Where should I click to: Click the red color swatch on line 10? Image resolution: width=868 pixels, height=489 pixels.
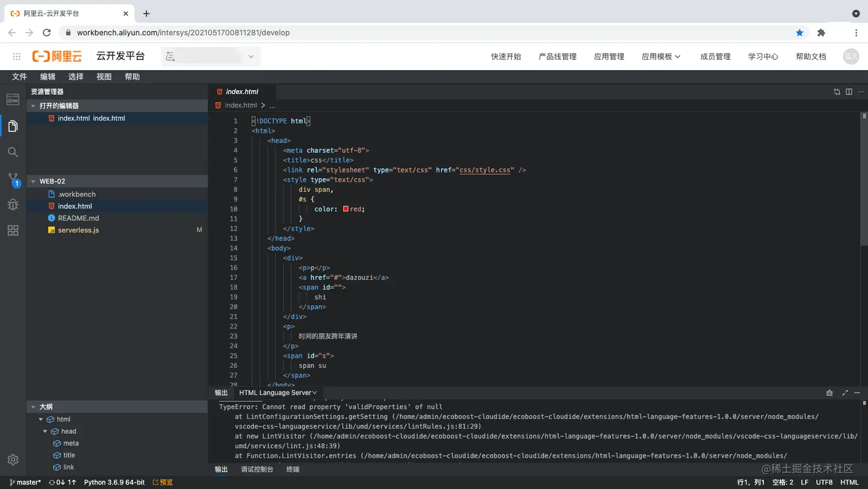346,209
